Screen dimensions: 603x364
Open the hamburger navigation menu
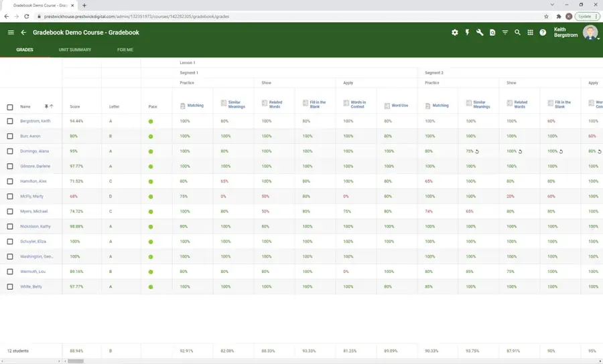(x=11, y=32)
